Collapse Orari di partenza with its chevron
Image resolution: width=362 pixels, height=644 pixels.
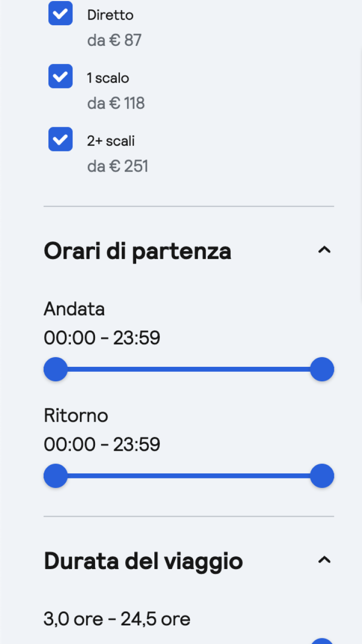325,250
